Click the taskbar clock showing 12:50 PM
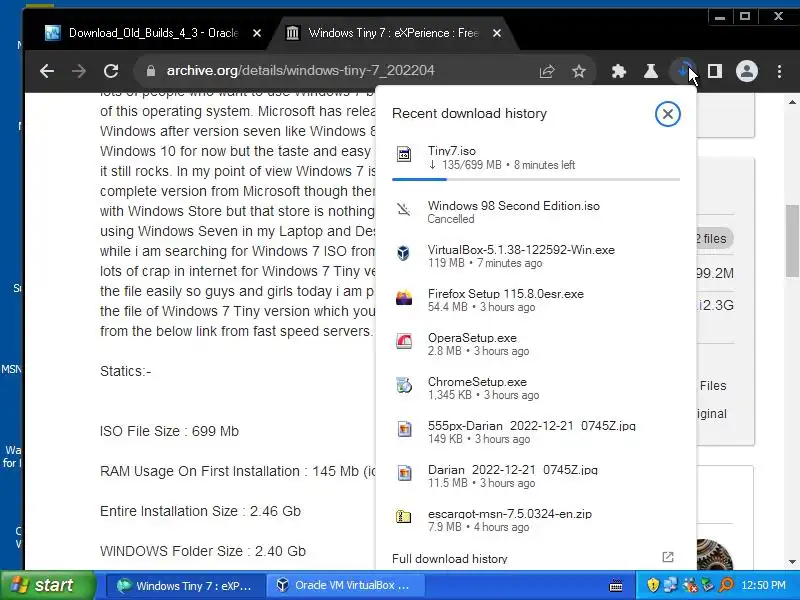 pos(764,585)
